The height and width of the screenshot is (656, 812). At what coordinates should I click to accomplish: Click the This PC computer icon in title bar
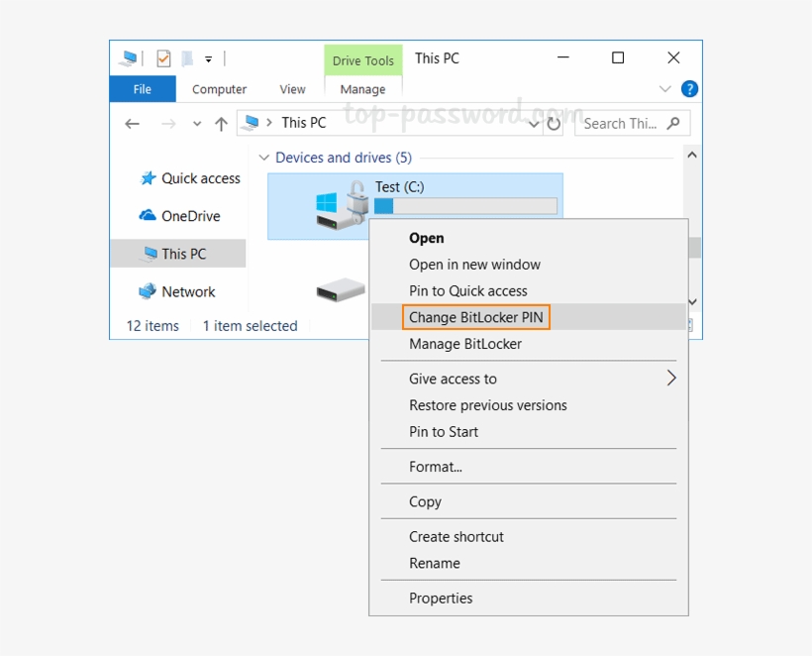click(x=128, y=58)
